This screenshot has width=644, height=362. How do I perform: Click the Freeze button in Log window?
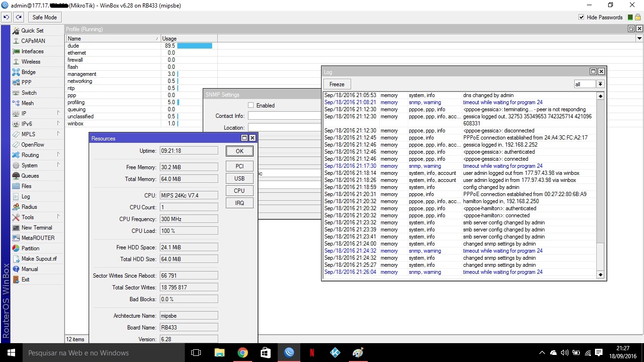[337, 84]
